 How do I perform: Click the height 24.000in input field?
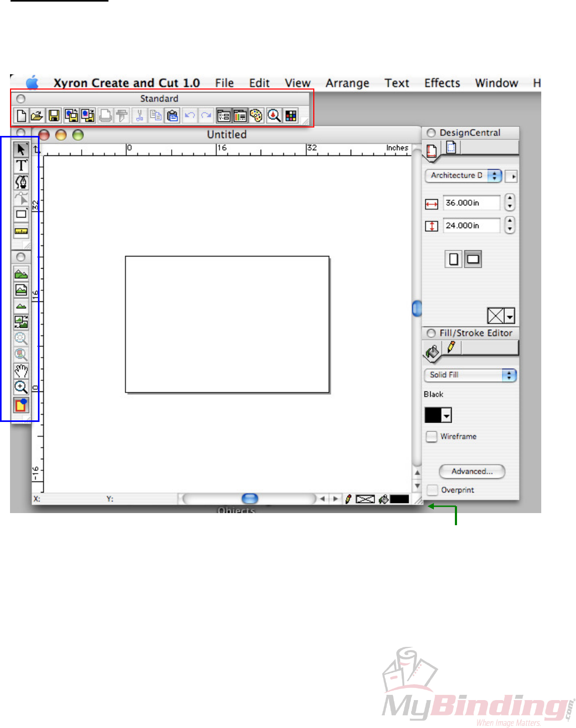(472, 225)
